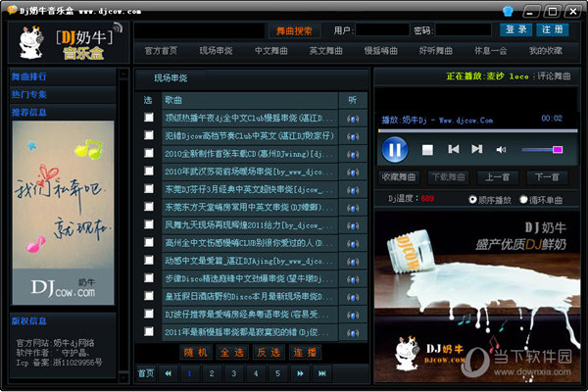Open the 休息一会 tab
Image resolution: width=588 pixels, height=392 pixels.
491,51
